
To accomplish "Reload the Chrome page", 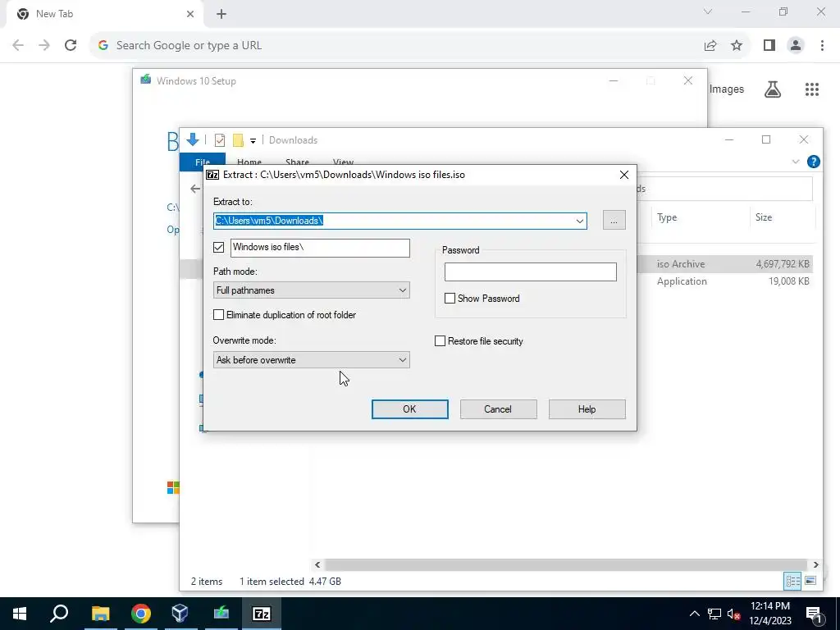I will 71,46.
